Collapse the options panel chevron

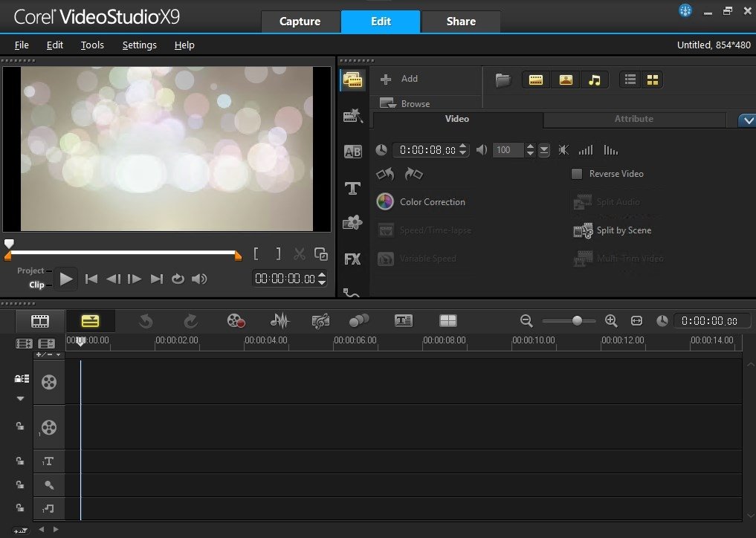point(747,120)
